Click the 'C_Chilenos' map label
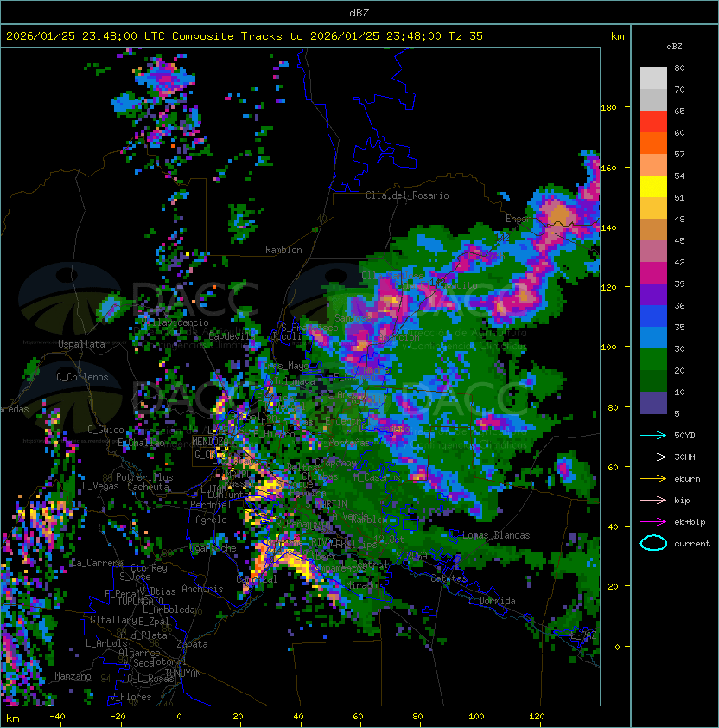The image size is (719, 728). 82,377
